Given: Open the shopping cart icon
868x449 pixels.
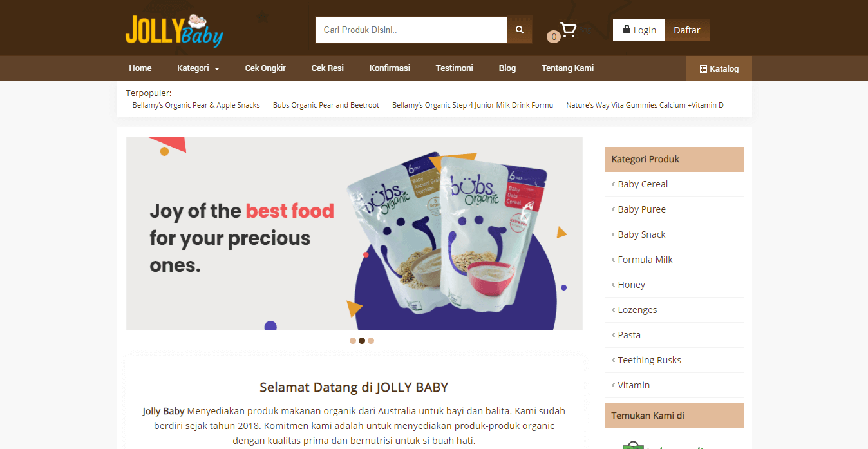Looking at the screenshot, I should point(568,30).
